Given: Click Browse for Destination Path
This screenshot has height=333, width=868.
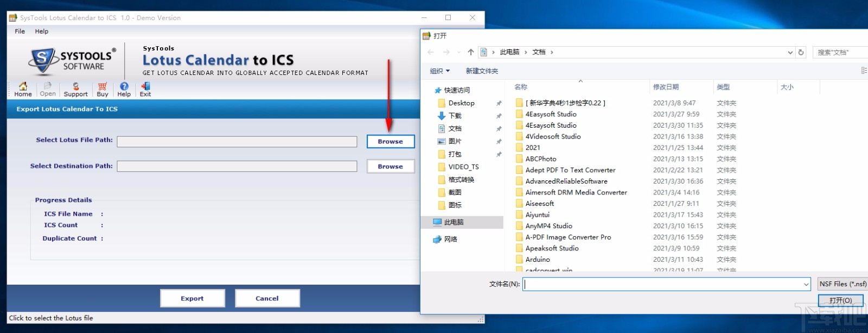Looking at the screenshot, I should [x=391, y=166].
